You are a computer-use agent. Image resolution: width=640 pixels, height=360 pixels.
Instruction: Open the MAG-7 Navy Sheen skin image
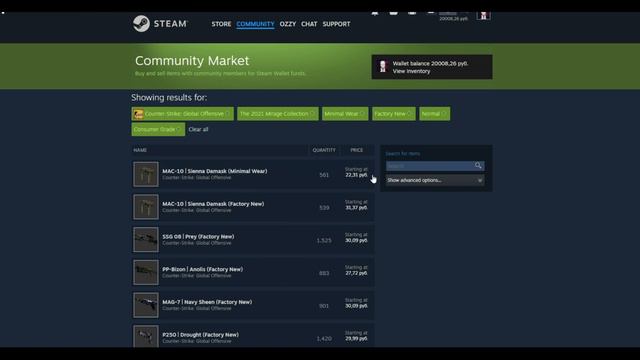click(146, 305)
